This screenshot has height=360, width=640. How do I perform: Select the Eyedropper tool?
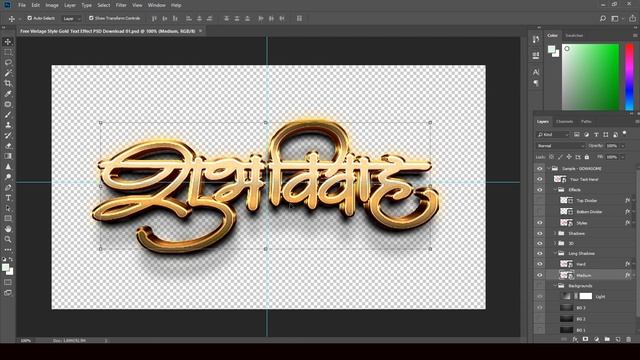[x=8, y=94]
